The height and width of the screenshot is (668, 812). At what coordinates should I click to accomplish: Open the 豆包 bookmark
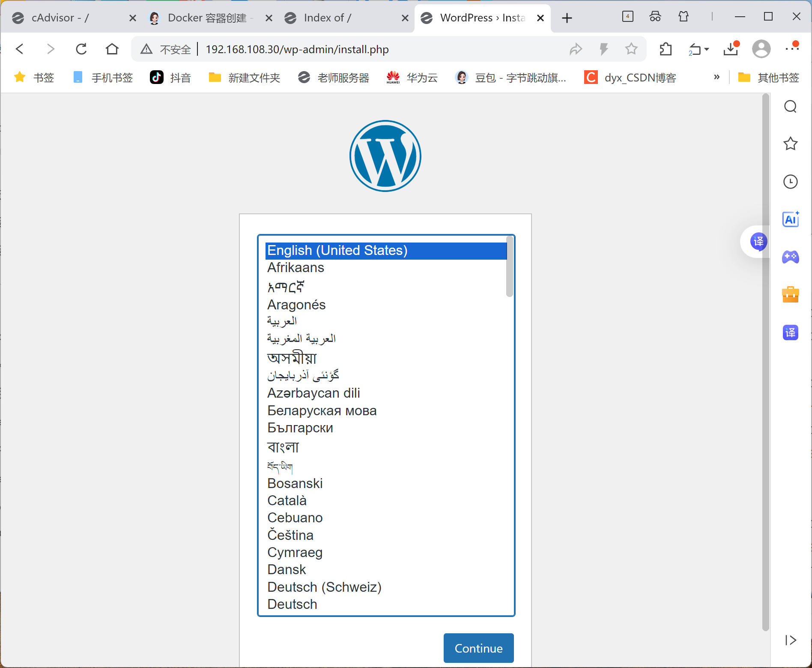[510, 78]
